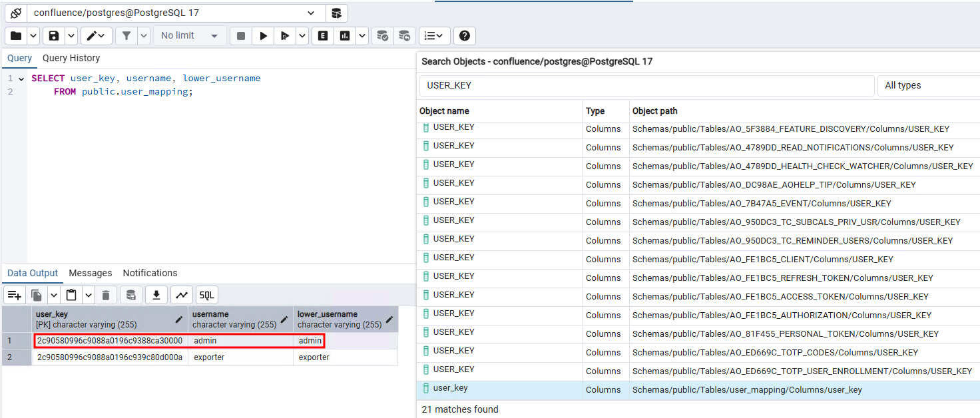Open the Notifications tab
980x418 pixels.
150,273
